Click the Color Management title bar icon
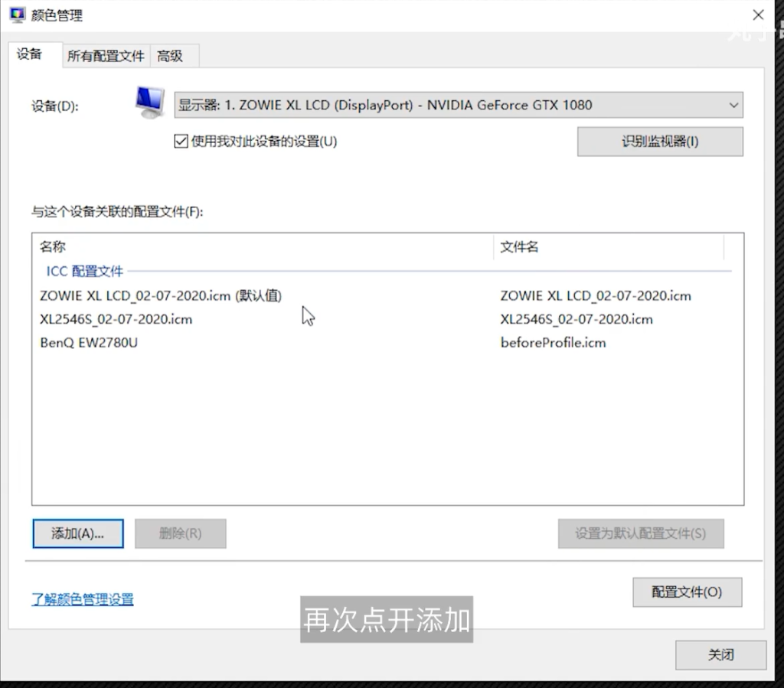Viewport: 784px width, 688px height. (x=17, y=15)
